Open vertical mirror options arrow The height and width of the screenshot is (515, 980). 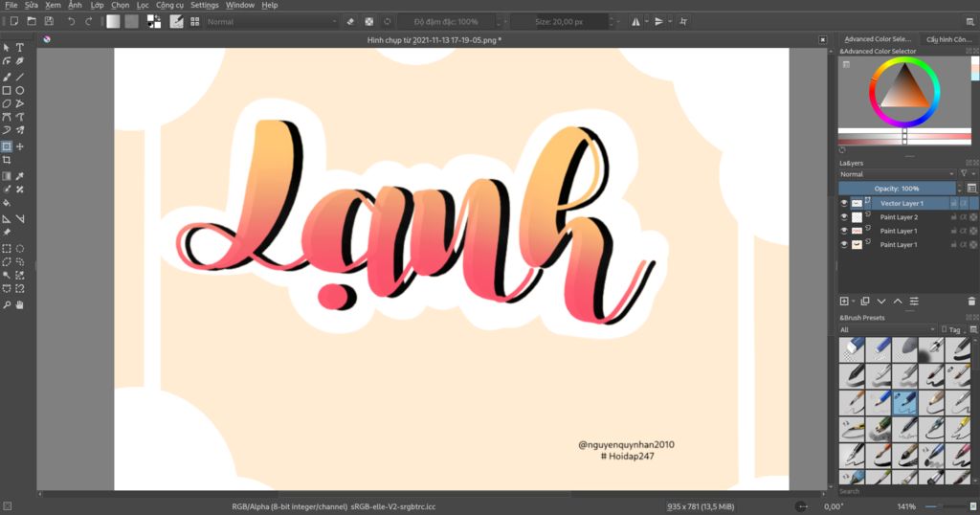[669, 21]
